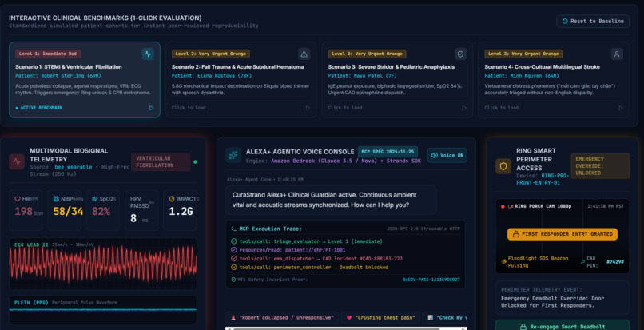Click the shield icon beside MTS Safety Invariant Proof

tap(233, 280)
